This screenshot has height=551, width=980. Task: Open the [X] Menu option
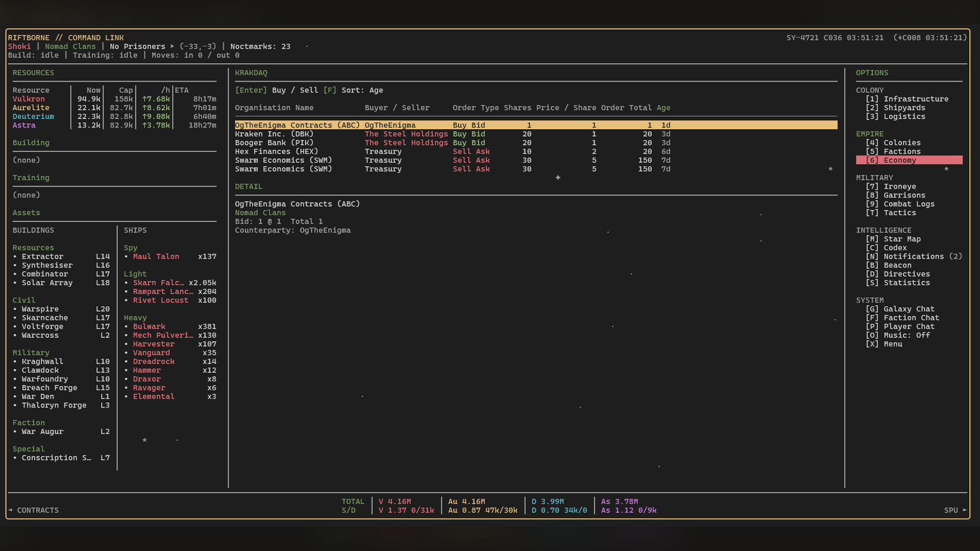click(884, 344)
